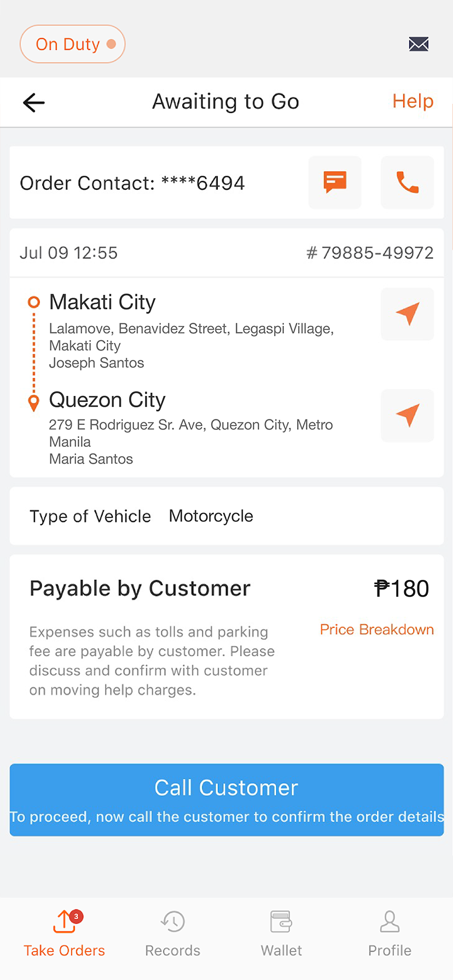This screenshot has width=453, height=980.
Task: Switch to the Records tab
Action: tap(172, 934)
